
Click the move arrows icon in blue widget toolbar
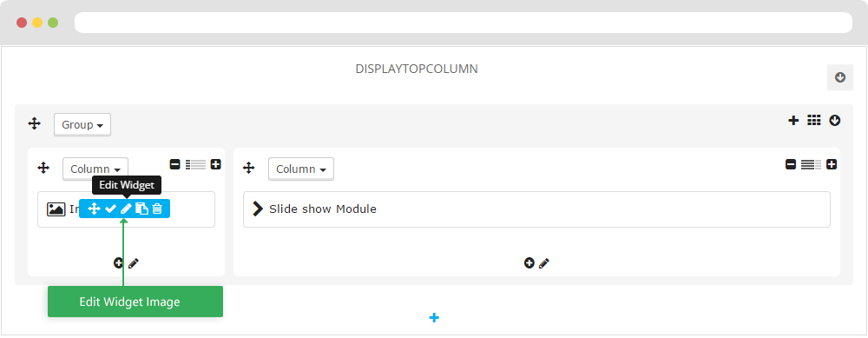[94, 209]
